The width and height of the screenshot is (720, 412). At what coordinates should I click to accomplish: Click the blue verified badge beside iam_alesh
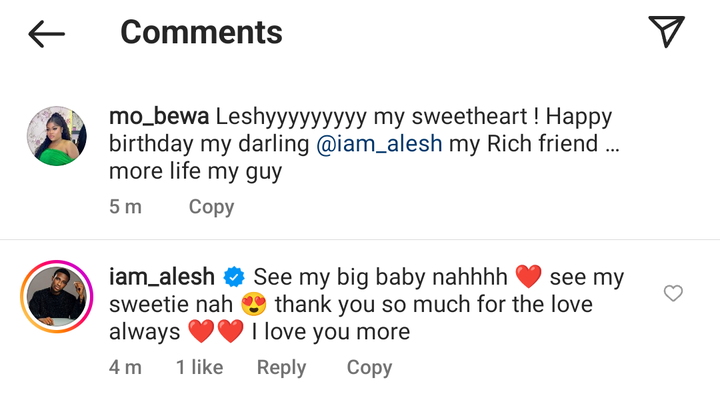pyautogui.click(x=234, y=276)
